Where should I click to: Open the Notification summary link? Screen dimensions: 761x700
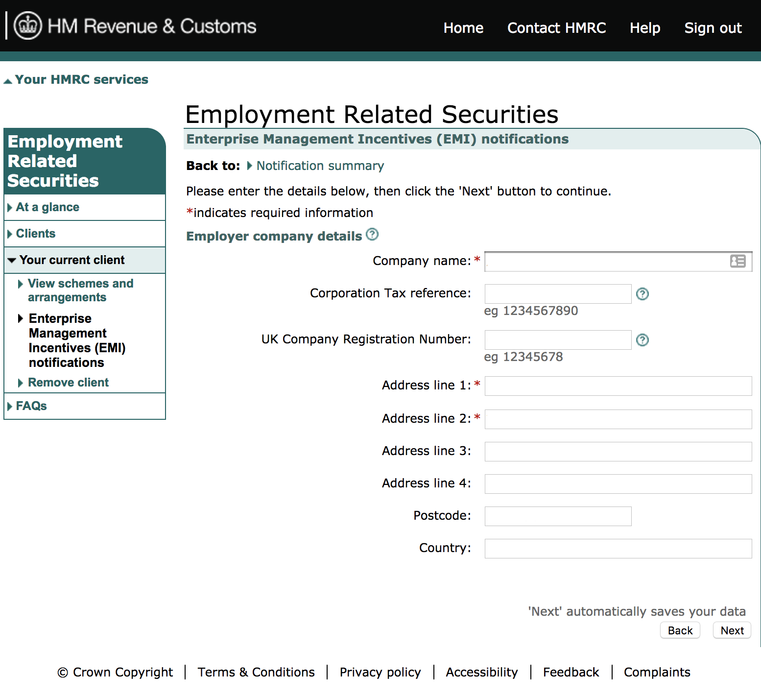pyautogui.click(x=320, y=166)
